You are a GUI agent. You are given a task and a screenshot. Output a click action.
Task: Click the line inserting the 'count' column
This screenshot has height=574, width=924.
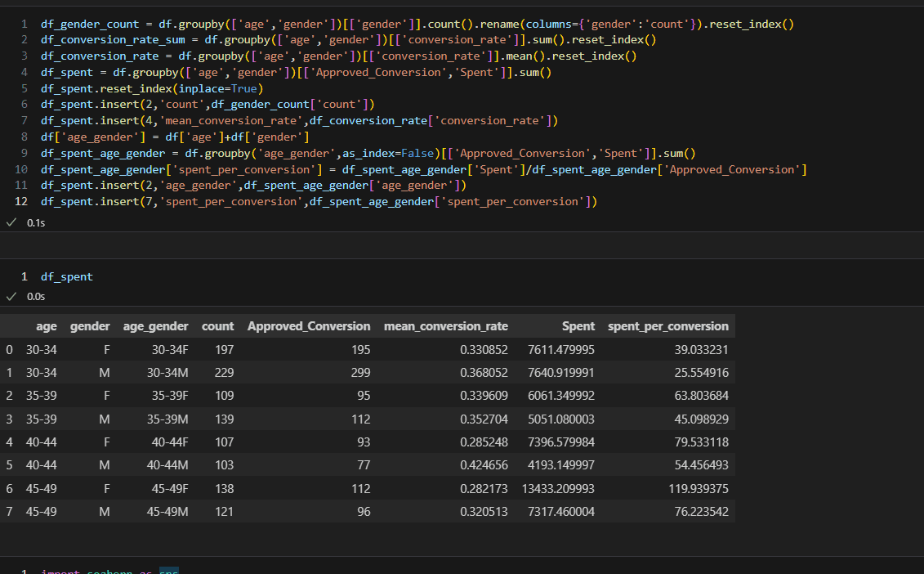click(x=208, y=105)
